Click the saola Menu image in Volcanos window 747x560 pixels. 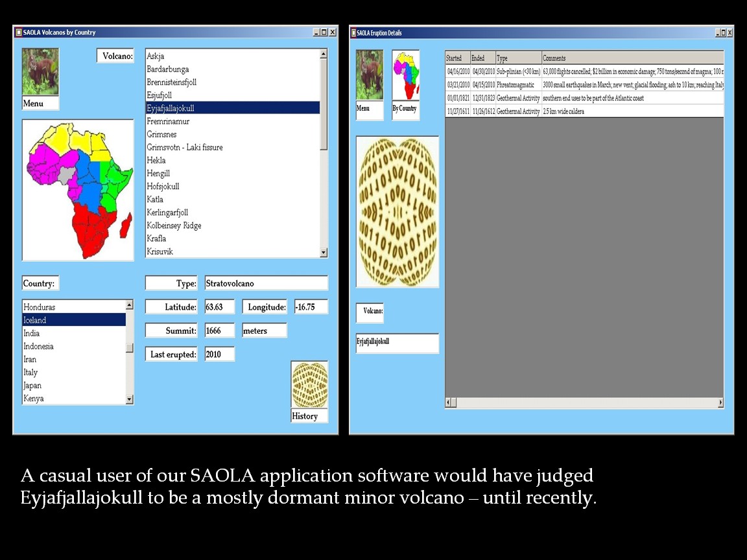point(40,73)
